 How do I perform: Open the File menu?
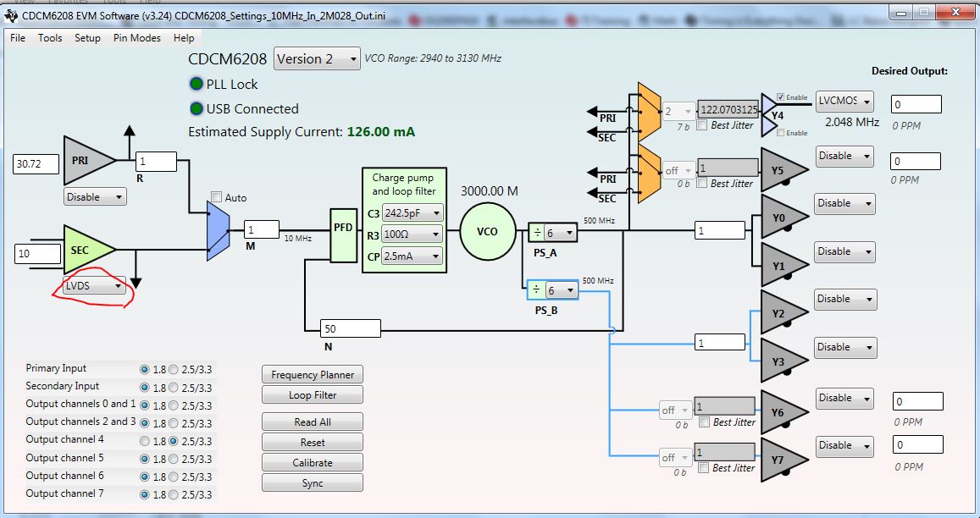pos(18,38)
